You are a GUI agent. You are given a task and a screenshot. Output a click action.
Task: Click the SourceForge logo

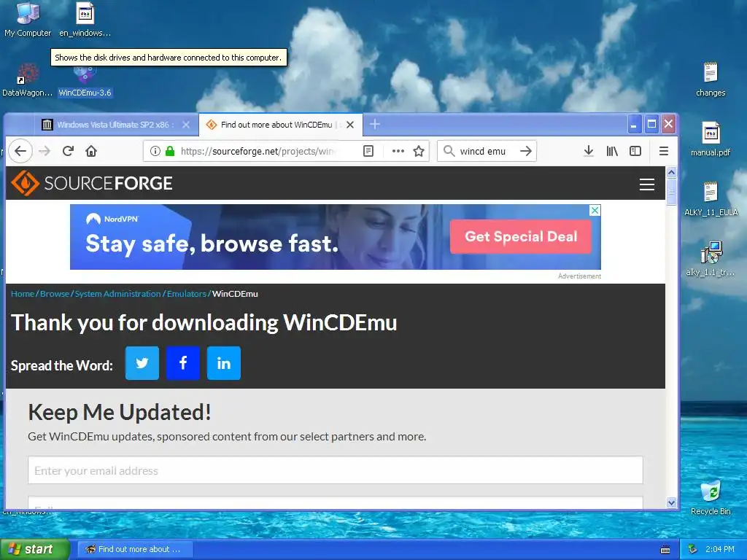91,183
